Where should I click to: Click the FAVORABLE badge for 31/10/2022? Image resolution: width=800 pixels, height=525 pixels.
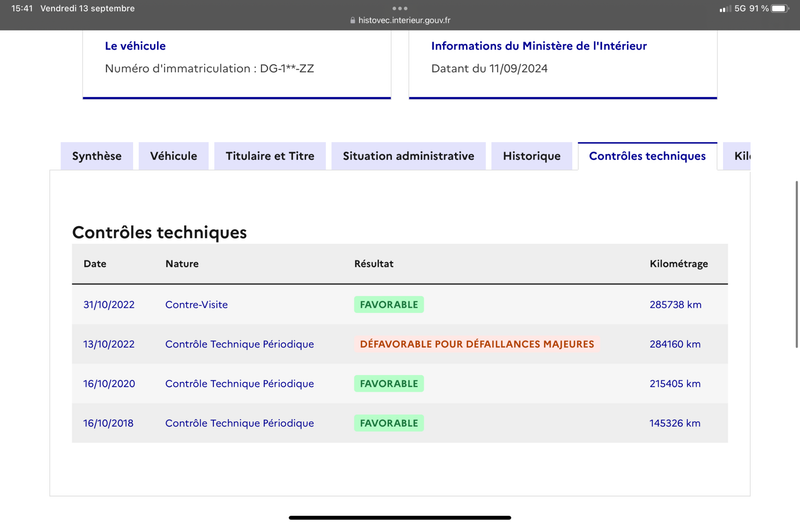click(389, 305)
